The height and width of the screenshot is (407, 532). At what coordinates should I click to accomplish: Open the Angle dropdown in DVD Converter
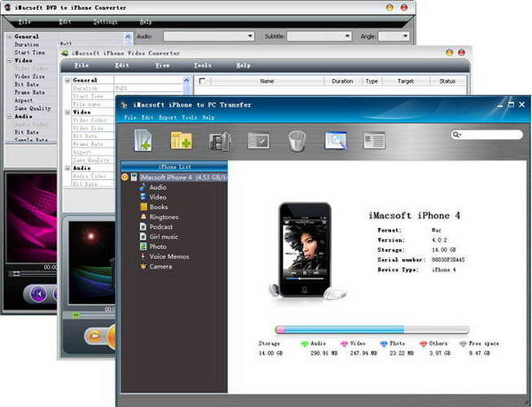(x=394, y=37)
